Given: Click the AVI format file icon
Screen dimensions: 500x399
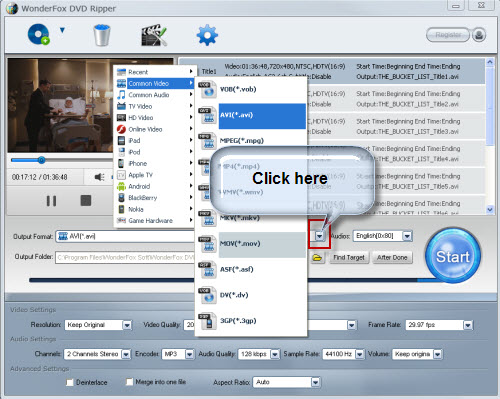Looking at the screenshot, I should (x=207, y=115).
